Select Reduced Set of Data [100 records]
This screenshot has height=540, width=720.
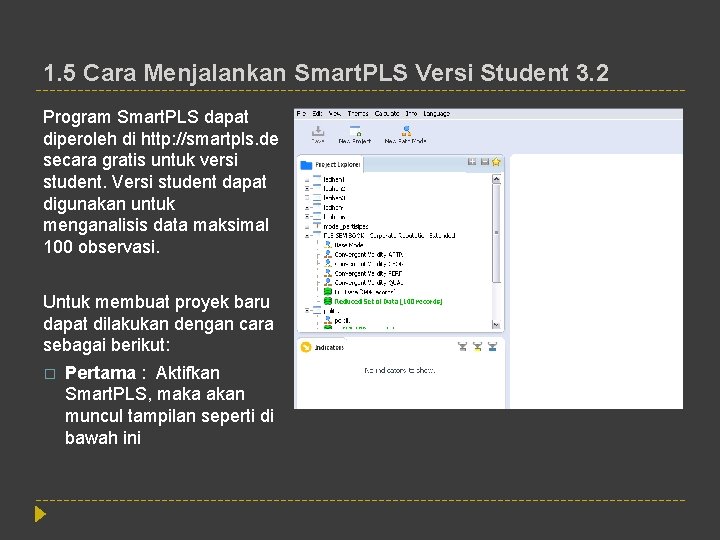point(388,301)
